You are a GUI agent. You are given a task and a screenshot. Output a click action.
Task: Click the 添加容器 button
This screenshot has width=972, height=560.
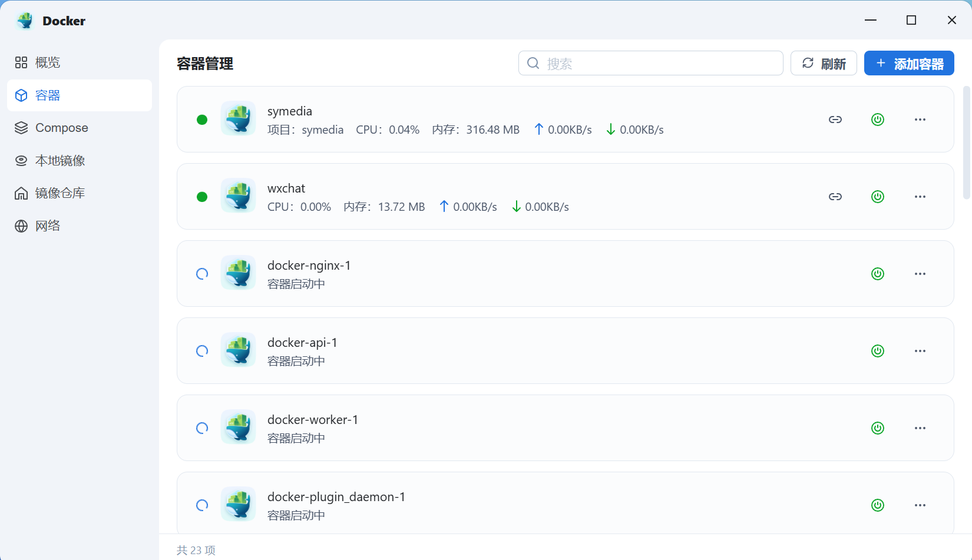(908, 63)
